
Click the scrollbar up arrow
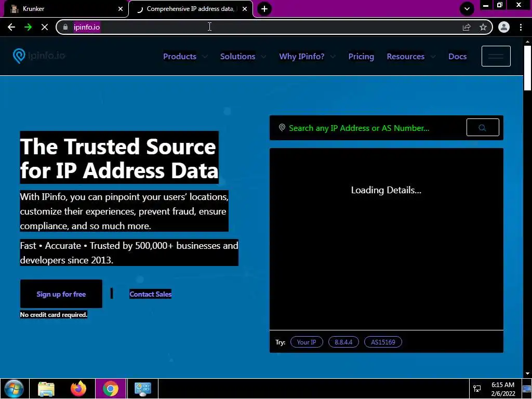click(x=527, y=42)
